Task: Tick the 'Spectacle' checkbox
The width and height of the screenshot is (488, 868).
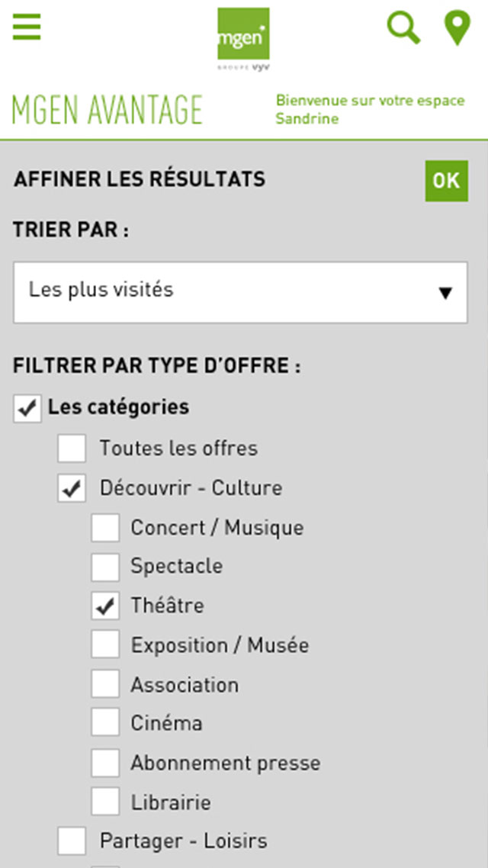Action: (x=105, y=567)
